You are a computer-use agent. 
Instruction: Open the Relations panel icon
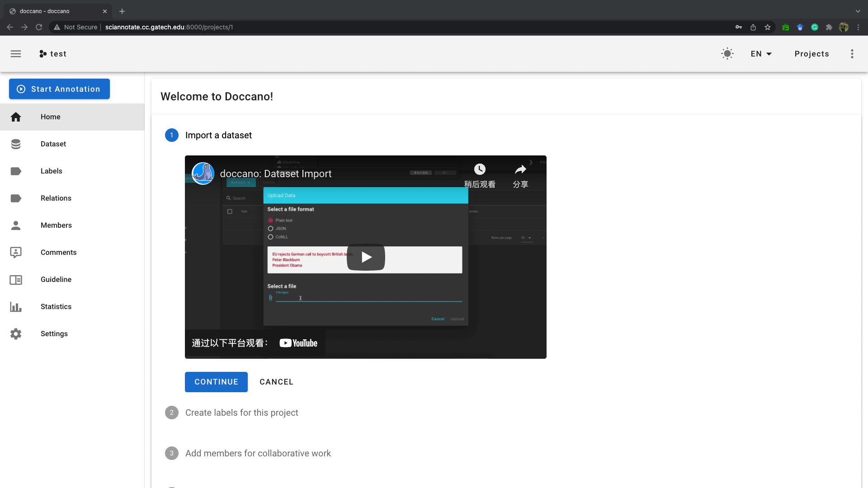tap(16, 198)
